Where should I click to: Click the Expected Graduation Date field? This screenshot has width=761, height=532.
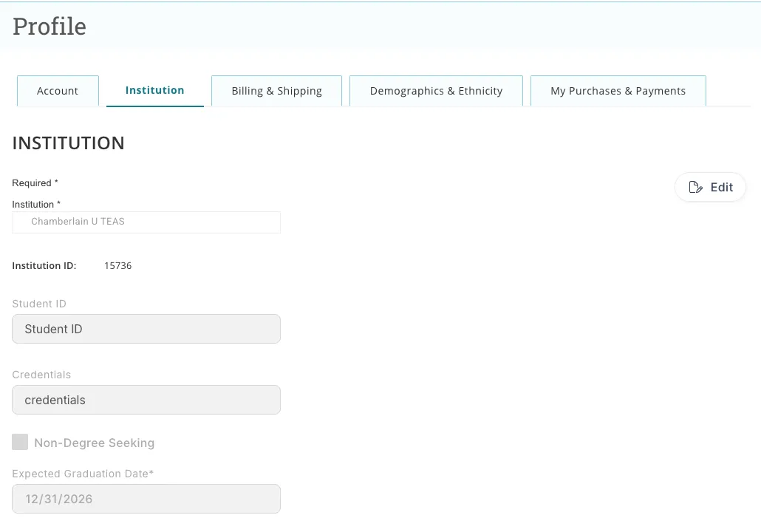click(146, 499)
